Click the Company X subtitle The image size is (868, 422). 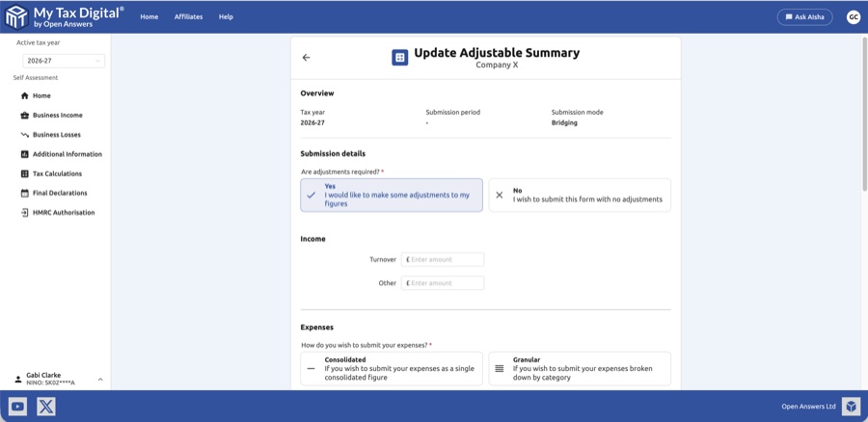[497, 65]
